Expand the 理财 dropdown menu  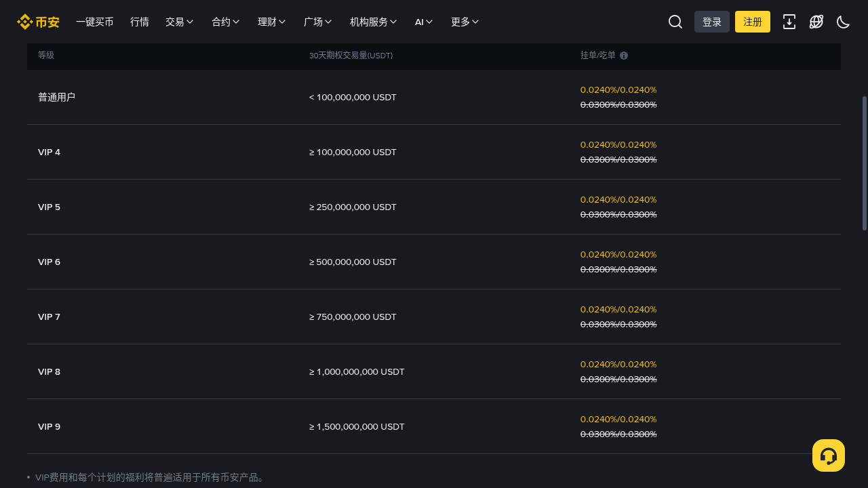tap(272, 22)
